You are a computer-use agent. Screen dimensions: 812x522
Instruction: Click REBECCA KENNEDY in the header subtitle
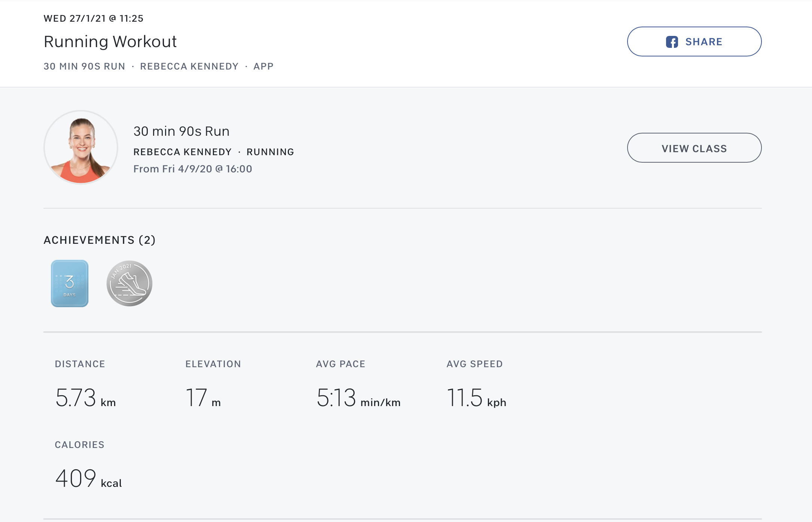tap(189, 67)
